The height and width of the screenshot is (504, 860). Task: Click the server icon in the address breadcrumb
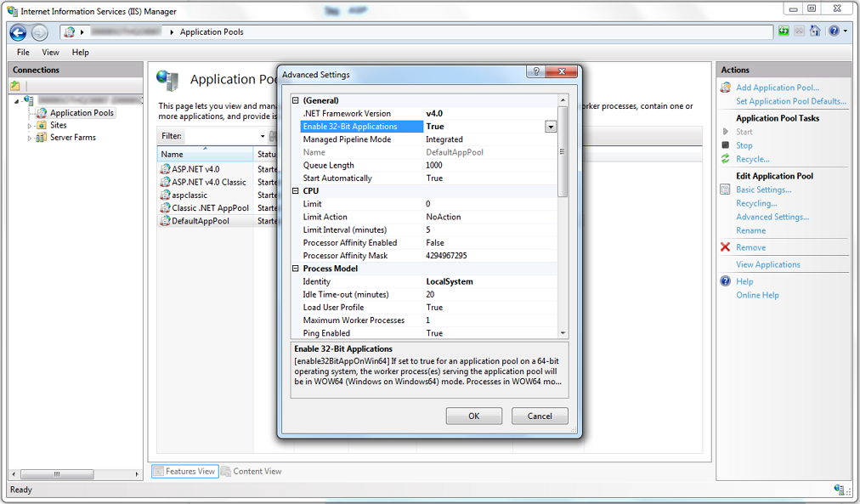pos(69,32)
